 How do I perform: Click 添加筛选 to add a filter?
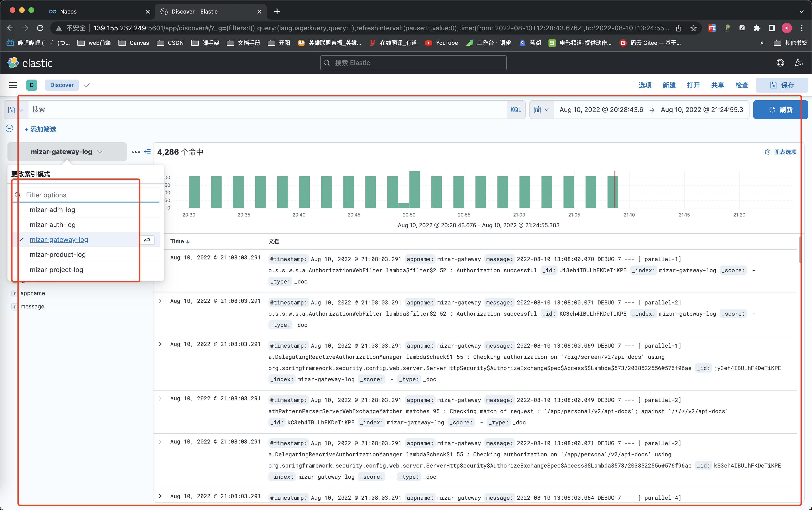(40, 129)
